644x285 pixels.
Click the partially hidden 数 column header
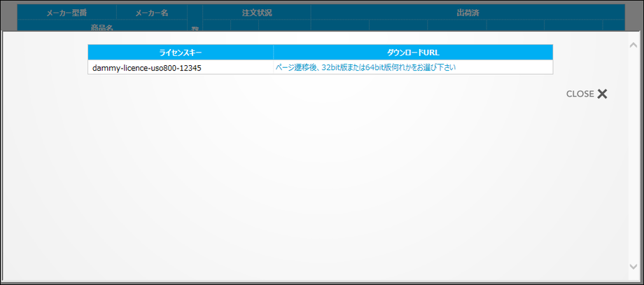coord(195,27)
